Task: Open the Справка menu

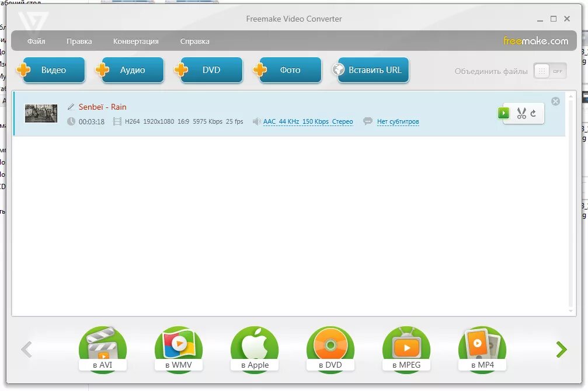Action: click(x=194, y=41)
